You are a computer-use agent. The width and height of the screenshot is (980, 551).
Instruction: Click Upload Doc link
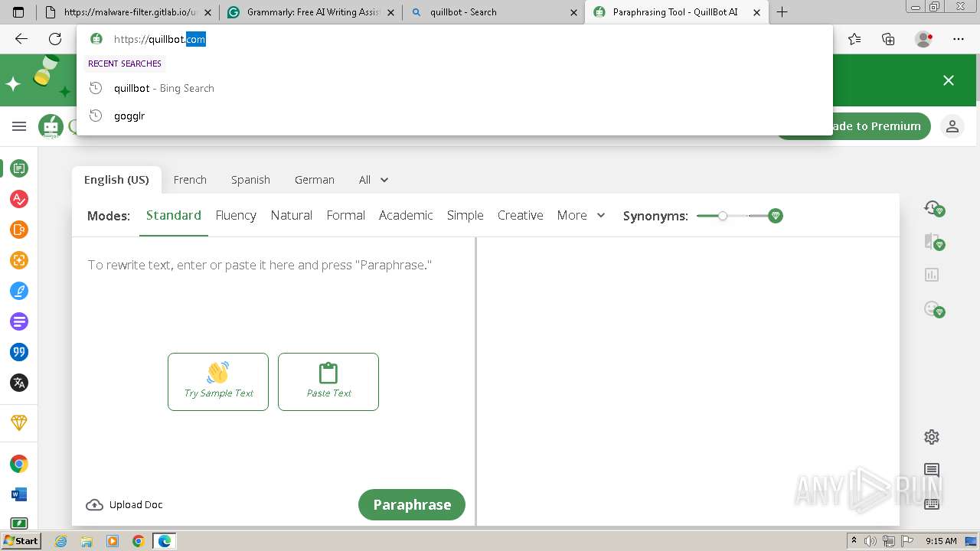tap(124, 504)
